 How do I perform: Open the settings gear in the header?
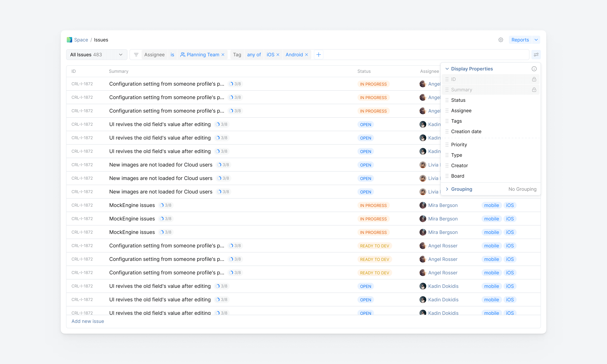click(501, 40)
